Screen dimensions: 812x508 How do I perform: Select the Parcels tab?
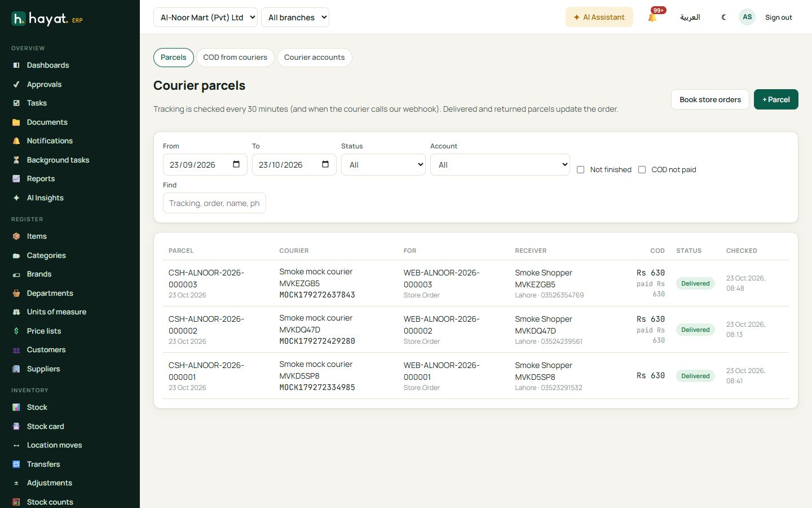pyautogui.click(x=174, y=58)
